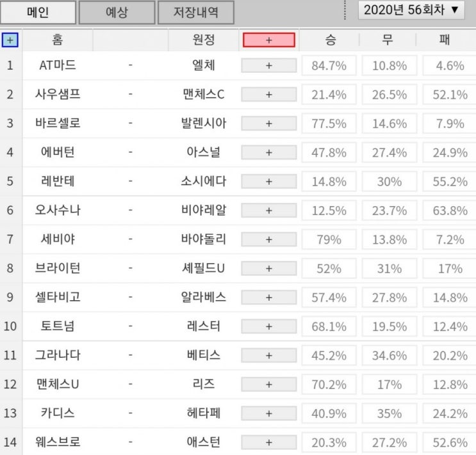476x455 pixels.
Task: Click the 패 column header
Action: (x=445, y=40)
